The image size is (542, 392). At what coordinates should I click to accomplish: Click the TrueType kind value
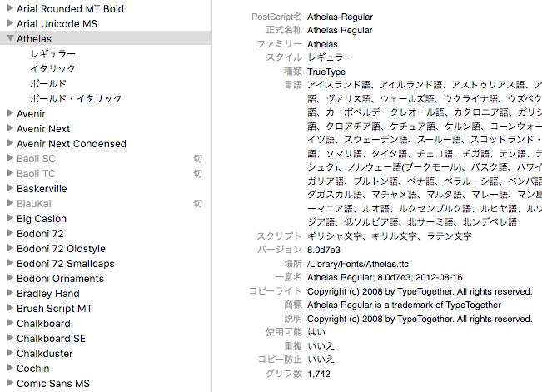coord(326,72)
